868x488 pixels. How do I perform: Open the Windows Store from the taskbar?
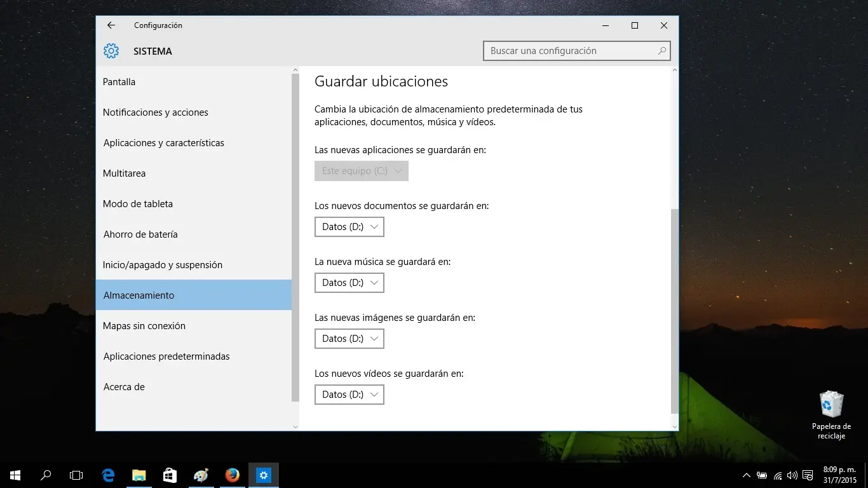tap(169, 475)
